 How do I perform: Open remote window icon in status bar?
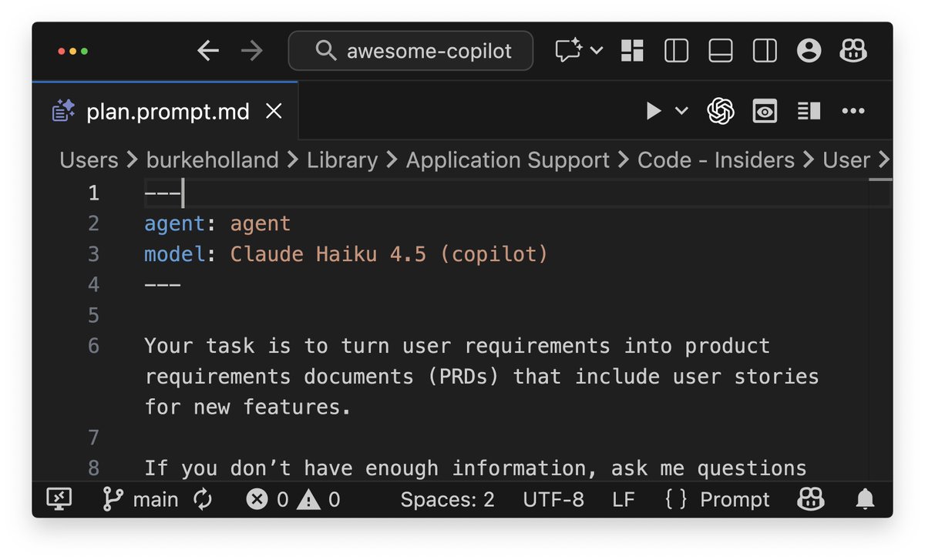pos(59,500)
